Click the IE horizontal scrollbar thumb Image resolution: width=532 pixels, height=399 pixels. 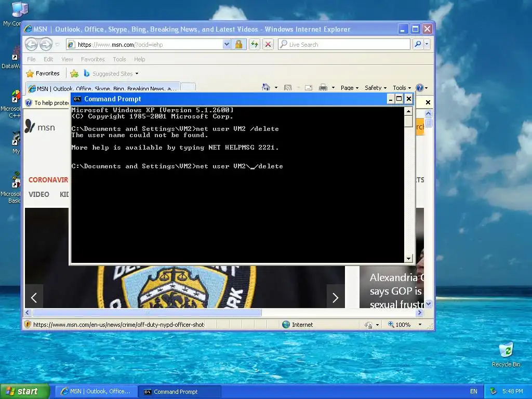147,312
